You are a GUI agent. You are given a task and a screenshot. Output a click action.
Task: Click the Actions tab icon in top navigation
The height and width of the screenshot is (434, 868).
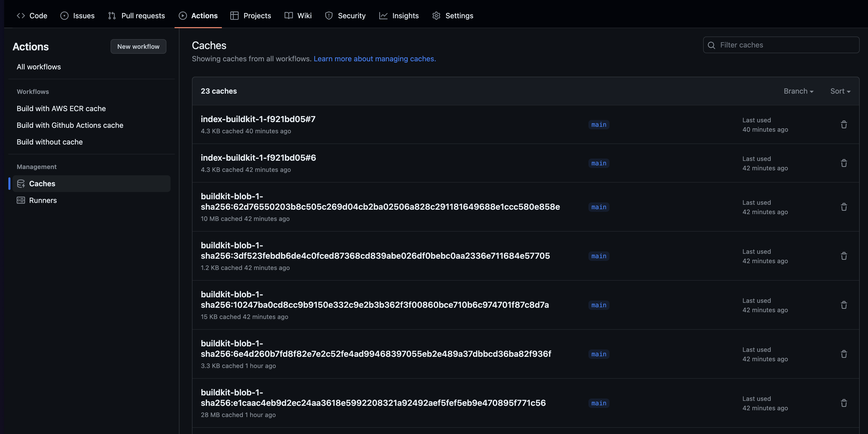click(182, 15)
